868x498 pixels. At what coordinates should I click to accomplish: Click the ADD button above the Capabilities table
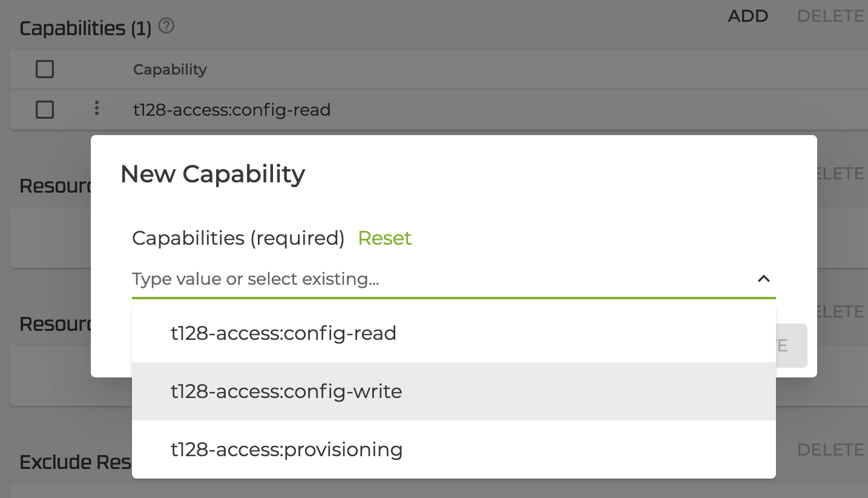point(748,16)
